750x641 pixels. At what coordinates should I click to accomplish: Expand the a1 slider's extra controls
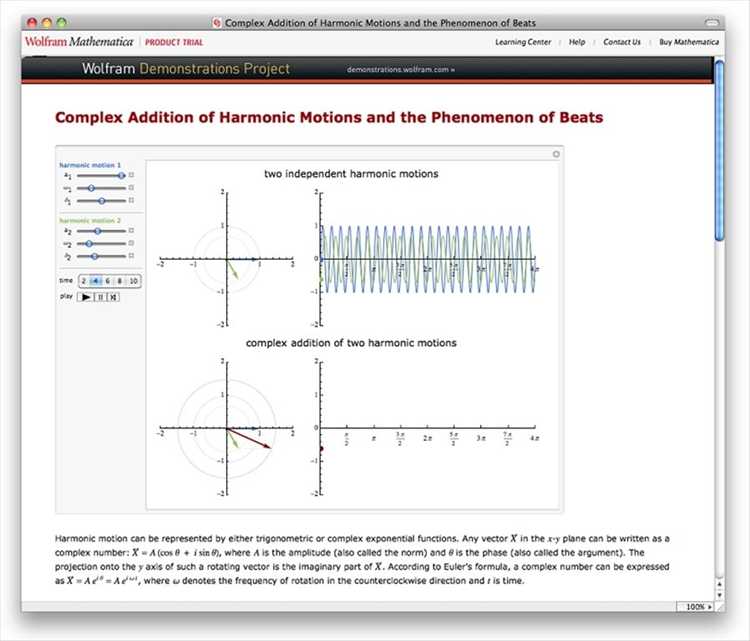pyautogui.click(x=131, y=175)
